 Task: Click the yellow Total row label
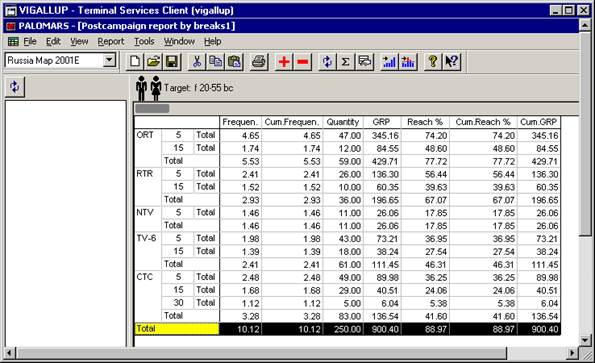click(177, 329)
